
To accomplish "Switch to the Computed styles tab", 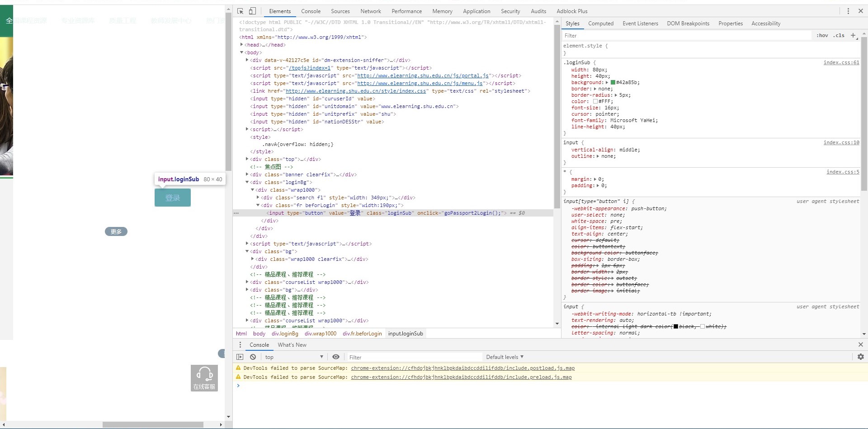I will pyautogui.click(x=601, y=24).
